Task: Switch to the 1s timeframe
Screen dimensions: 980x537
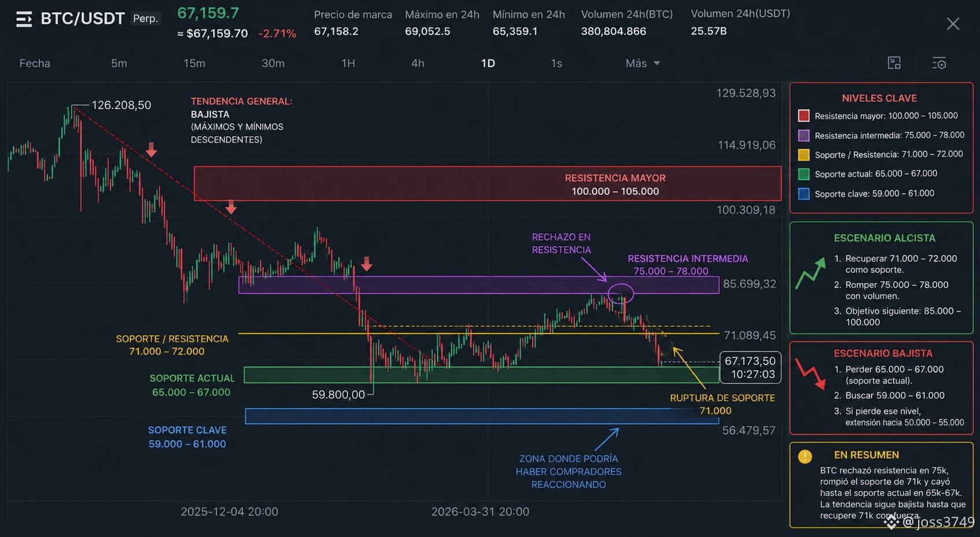Action: (557, 63)
